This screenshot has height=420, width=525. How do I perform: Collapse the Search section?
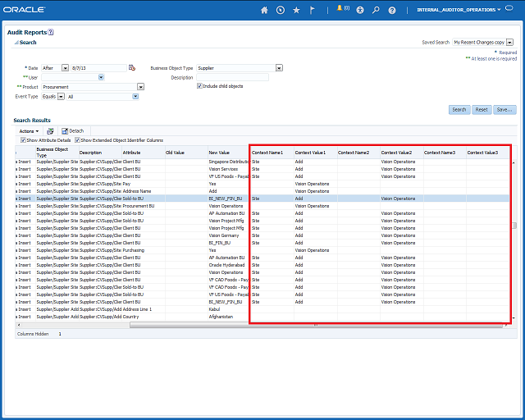(x=16, y=43)
